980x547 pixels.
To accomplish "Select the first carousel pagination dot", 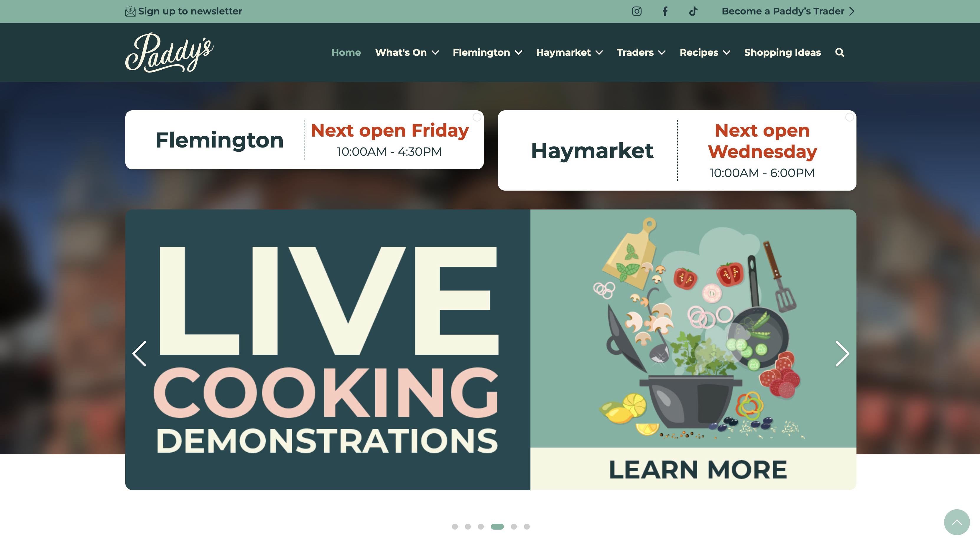I will click(x=455, y=526).
